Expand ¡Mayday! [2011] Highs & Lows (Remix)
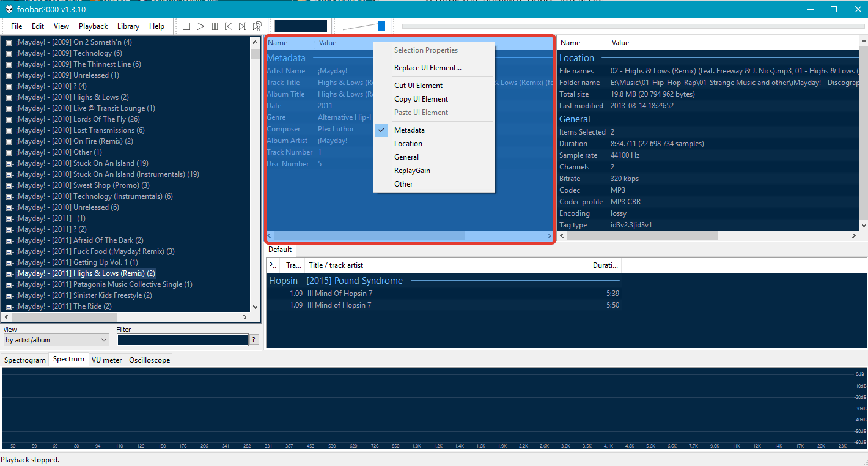This screenshot has width=868, height=466. 9,273
